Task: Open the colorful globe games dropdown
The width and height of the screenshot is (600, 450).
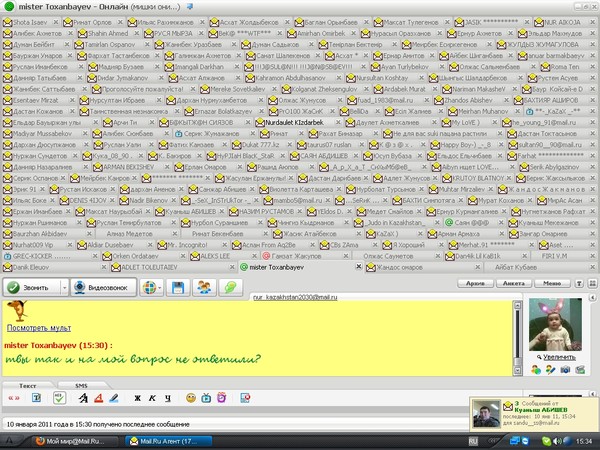Action: point(152,287)
